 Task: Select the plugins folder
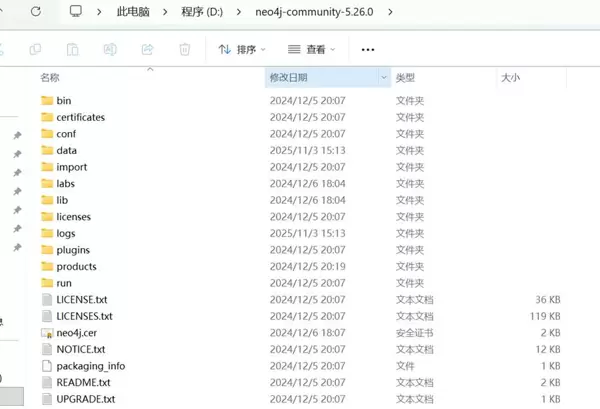click(x=73, y=250)
